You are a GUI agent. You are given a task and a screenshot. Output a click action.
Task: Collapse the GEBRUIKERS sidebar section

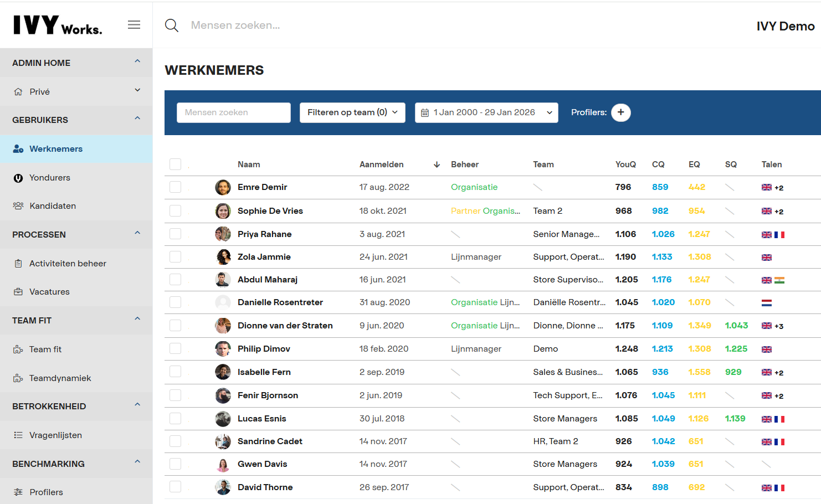pos(137,119)
